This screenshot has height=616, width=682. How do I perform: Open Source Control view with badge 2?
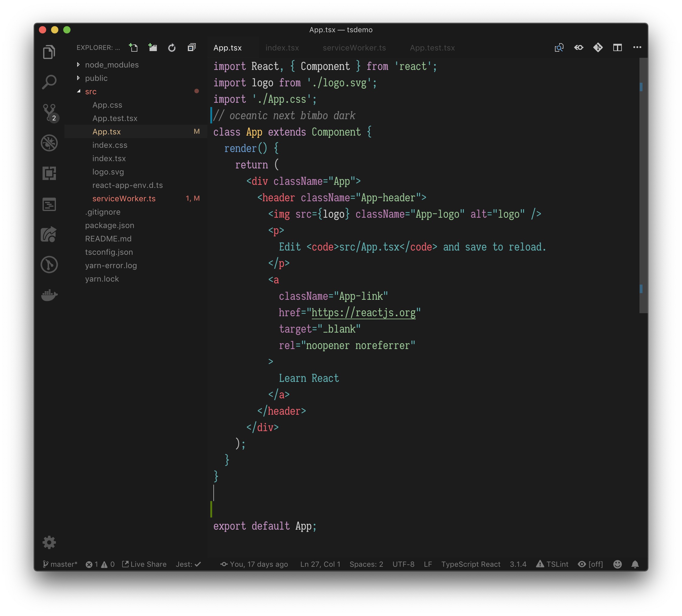(50, 112)
